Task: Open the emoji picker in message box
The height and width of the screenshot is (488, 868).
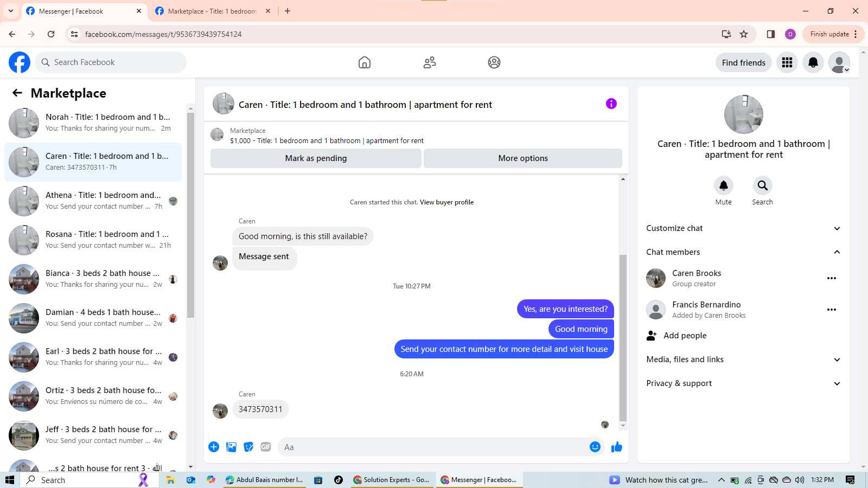Action: tap(595, 447)
